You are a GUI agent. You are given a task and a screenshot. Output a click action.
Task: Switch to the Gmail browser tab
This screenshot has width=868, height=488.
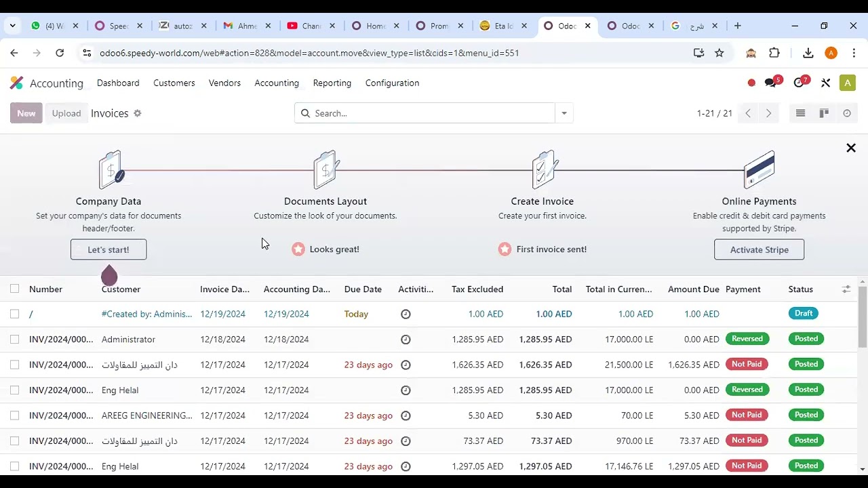(248, 26)
